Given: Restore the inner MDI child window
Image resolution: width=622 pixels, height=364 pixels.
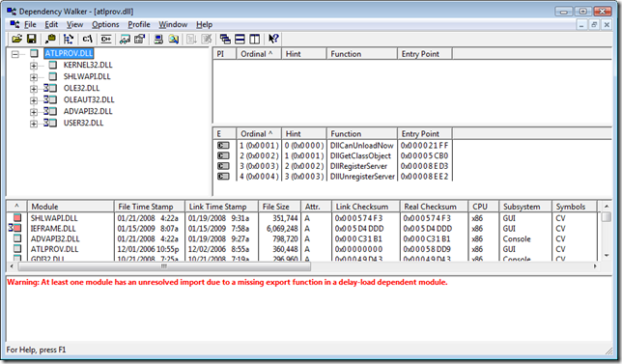Looking at the screenshot, I should (x=594, y=24).
